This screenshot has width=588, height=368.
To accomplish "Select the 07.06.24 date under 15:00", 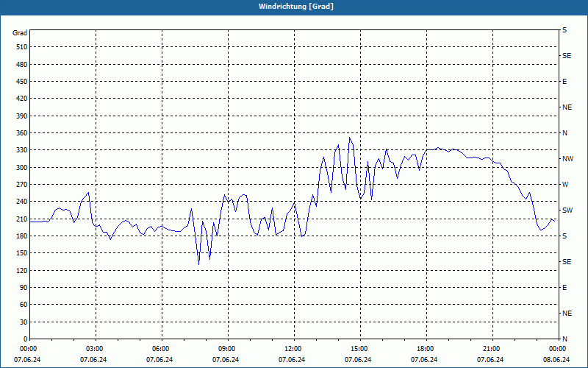I will tap(358, 360).
